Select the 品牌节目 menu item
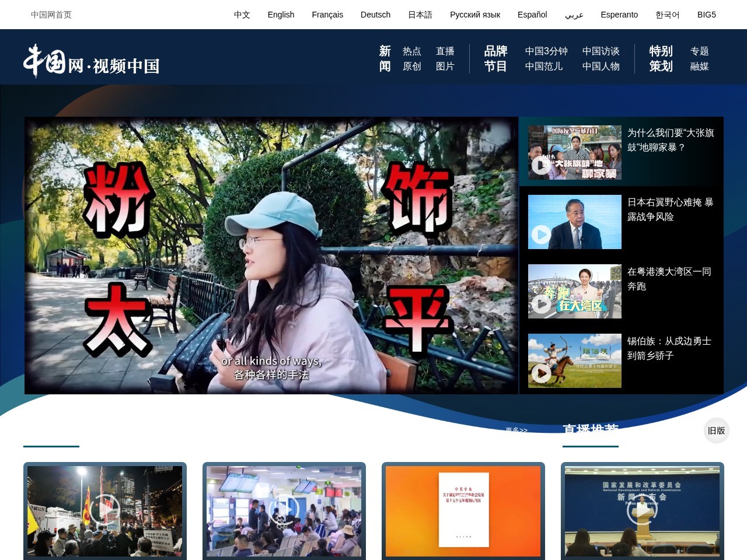This screenshot has height=560, width=747. pos(495,58)
